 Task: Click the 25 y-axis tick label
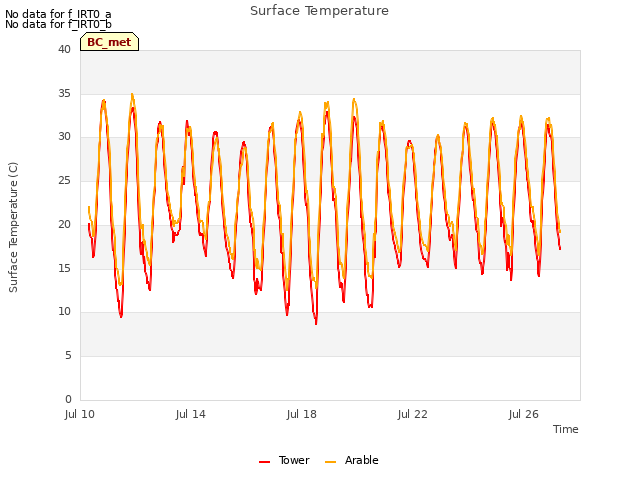coord(64,180)
